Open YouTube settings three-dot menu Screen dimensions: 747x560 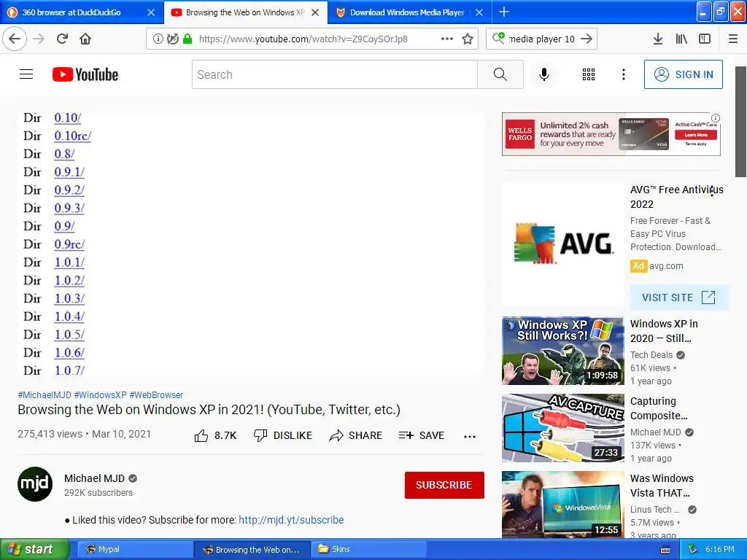point(623,74)
